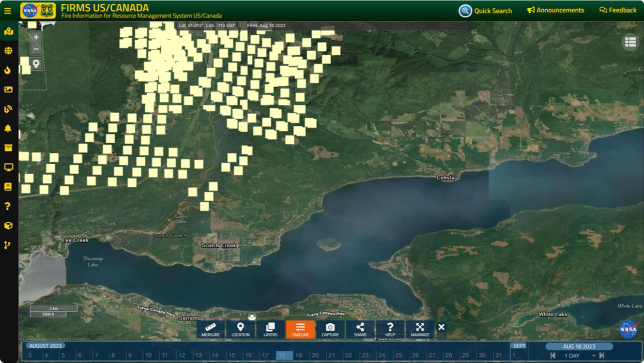Click the FIRMS US/CANADA title

pyautogui.click(x=105, y=8)
